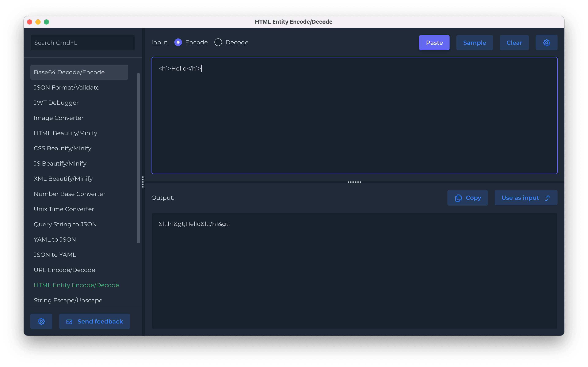Screen dimensions: 588x367
Task: Open the String Escape/Unscape tool
Action: (68, 300)
